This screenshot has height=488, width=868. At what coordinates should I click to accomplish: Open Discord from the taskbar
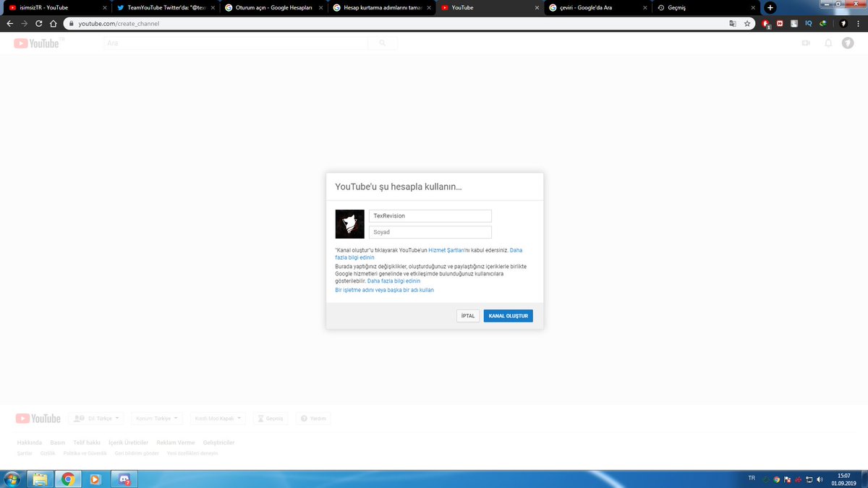pos(124,479)
